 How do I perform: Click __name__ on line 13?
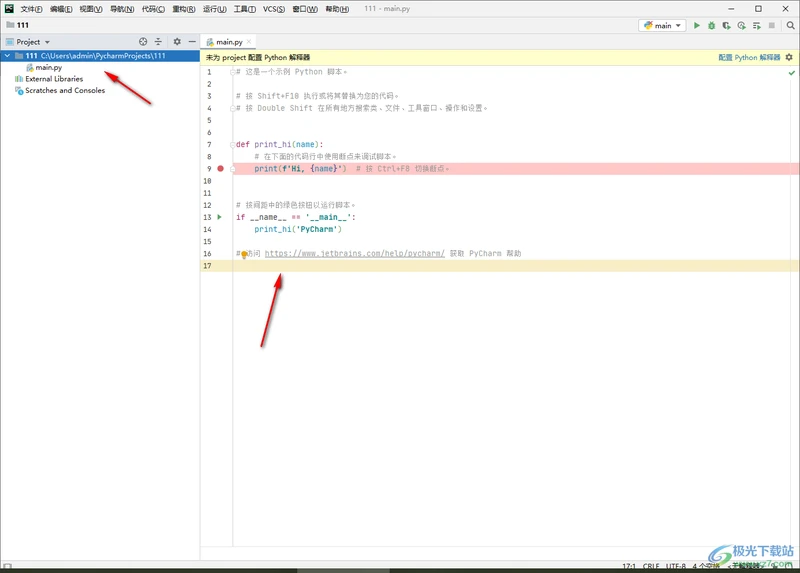point(268,217)
